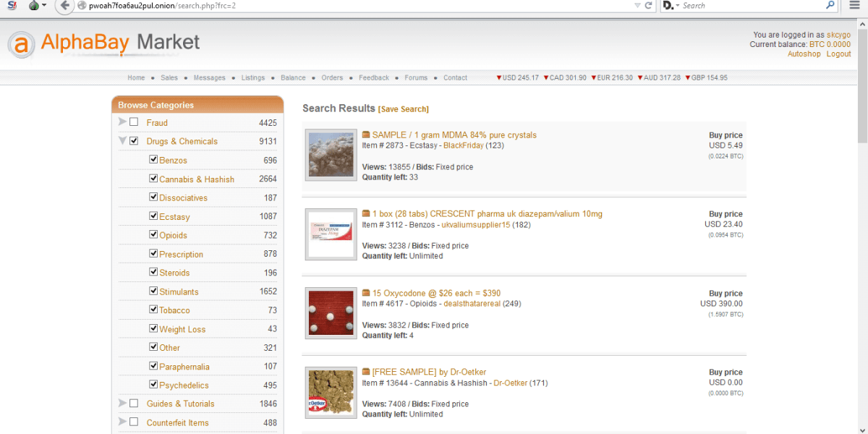Click the Browse Categories panel header
Viewport: 868px width, 434px height.
pos(197,105)
